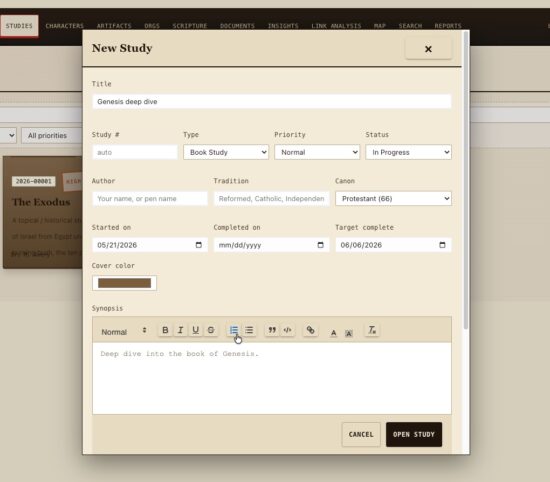Image resolution: width=550 pixels, height=482 pixels.
Task: Click inside the Synopsis text area
Action: point(272,378)
